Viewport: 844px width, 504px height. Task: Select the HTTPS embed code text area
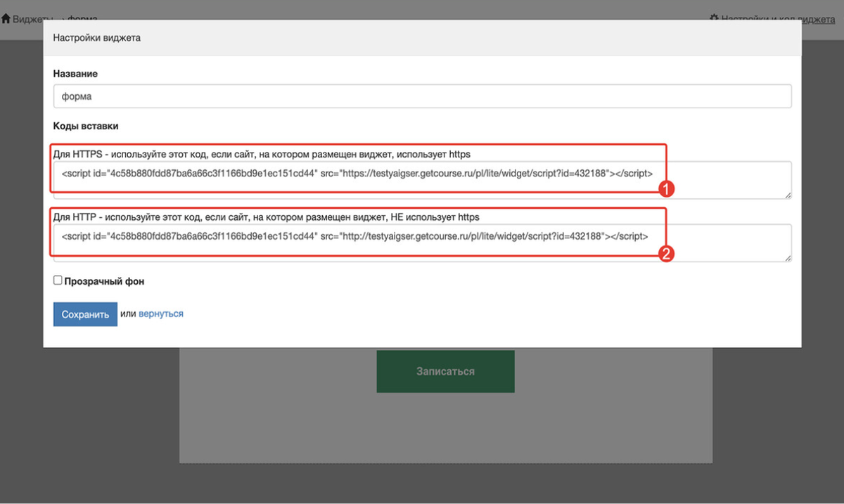point(422,180)
